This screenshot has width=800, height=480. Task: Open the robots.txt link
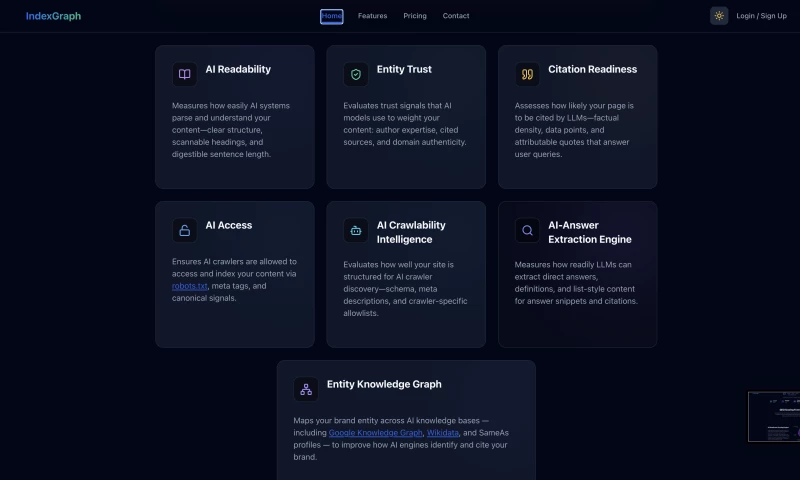click(x=189, y=286)
